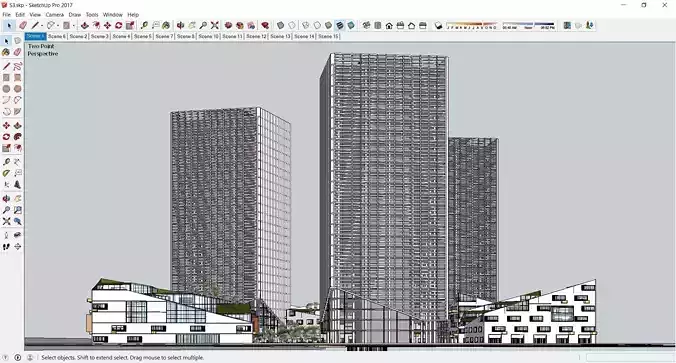Select the 3D Text tool in left toolbar
Image resolution: width=676 pixels, height=363 pixels.
[x=17, y=184]
